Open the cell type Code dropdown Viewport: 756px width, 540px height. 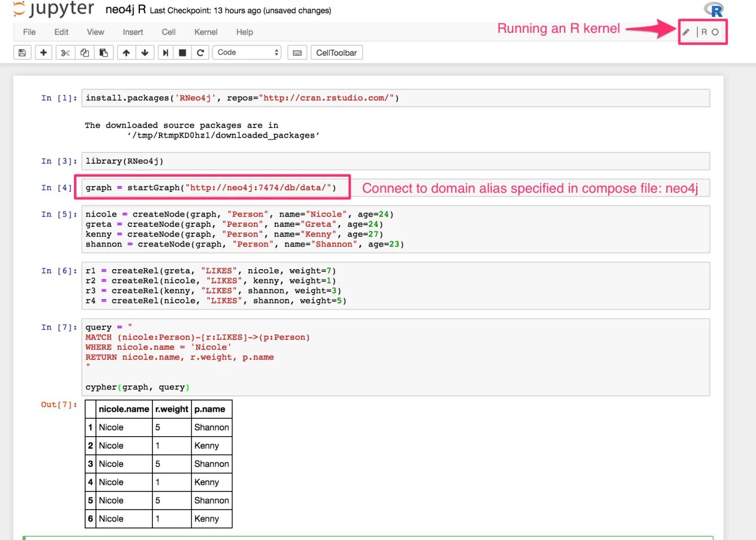pyautogui.click(x=247, y=52)
